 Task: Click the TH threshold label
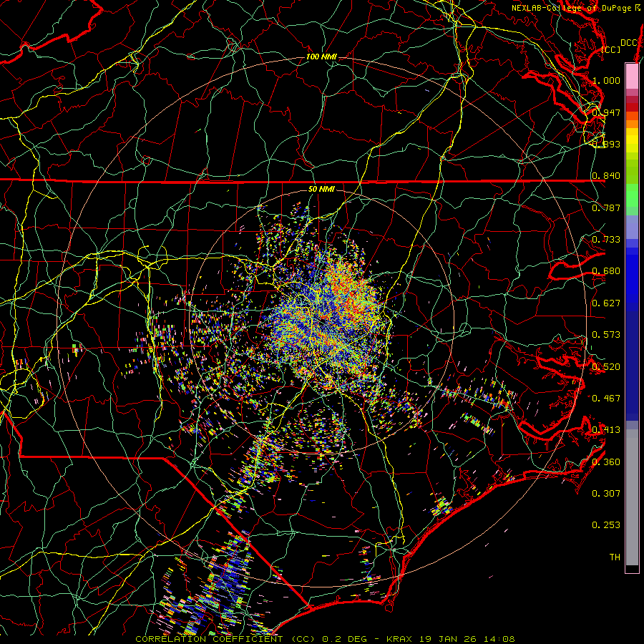615,557
